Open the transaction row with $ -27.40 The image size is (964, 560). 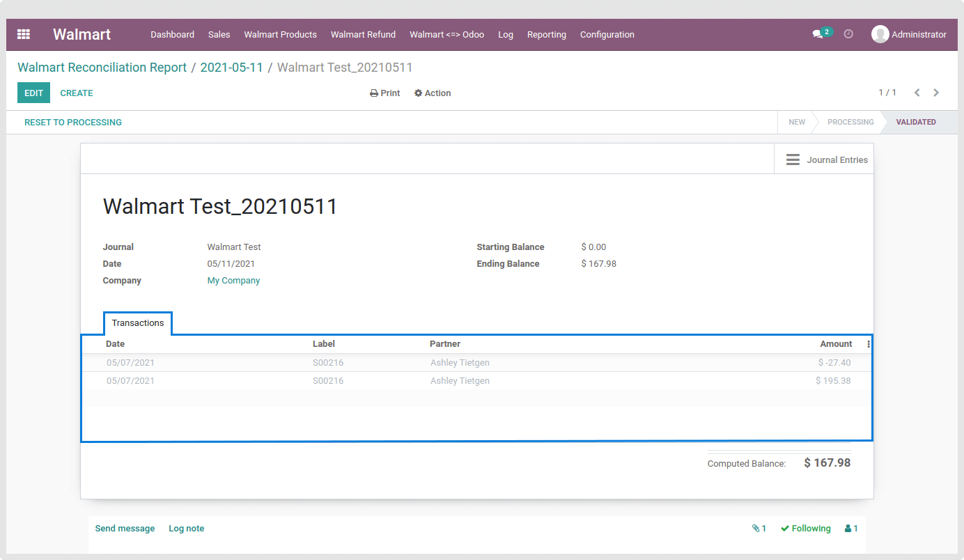[476, 363]
